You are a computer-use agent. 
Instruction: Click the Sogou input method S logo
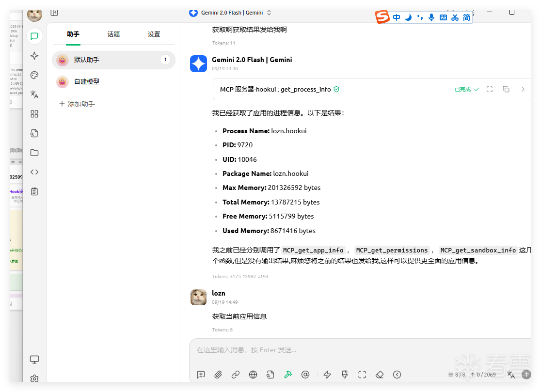click(x=382, y=16)
